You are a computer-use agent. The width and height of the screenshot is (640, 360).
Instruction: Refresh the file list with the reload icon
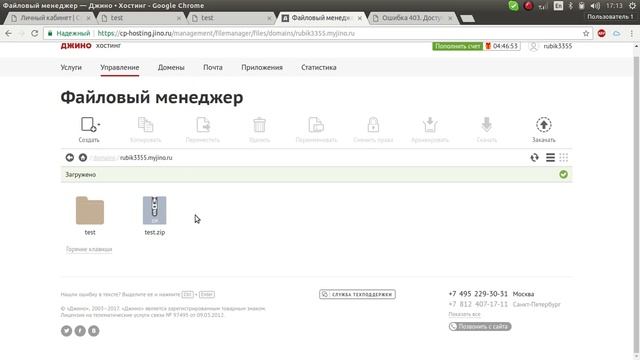[x=535, y=158]
